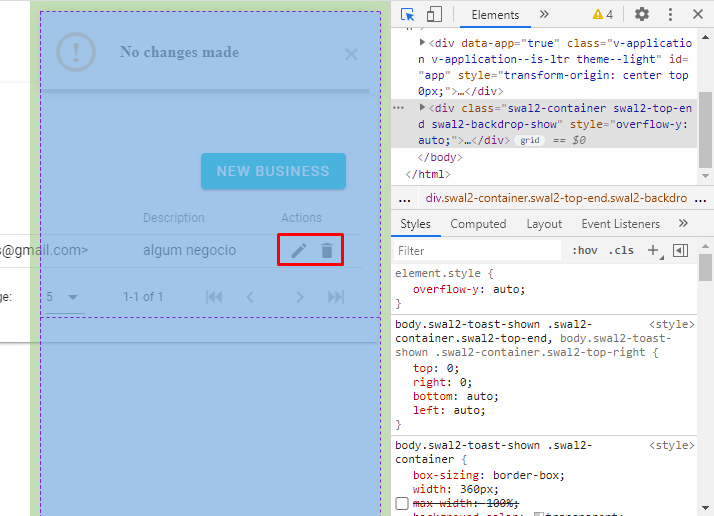
Task: Click the closing </body> tag
Action: [x=439, y=158]
